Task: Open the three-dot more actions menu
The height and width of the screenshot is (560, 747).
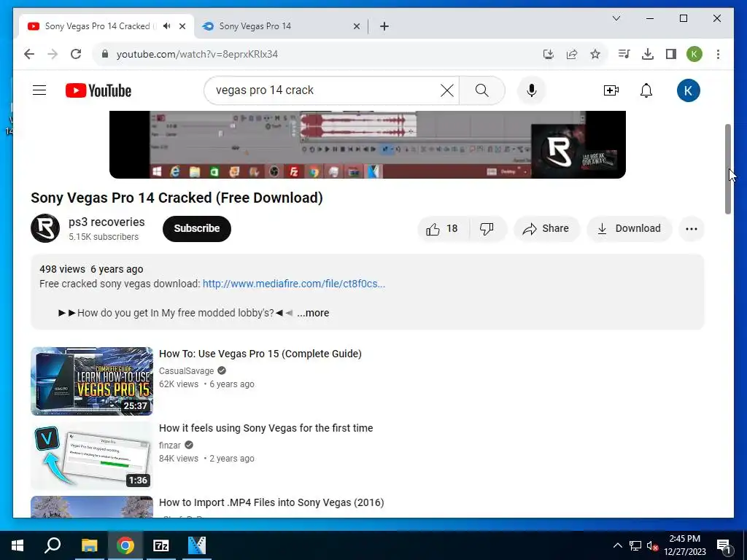Action: coord(692,228)
